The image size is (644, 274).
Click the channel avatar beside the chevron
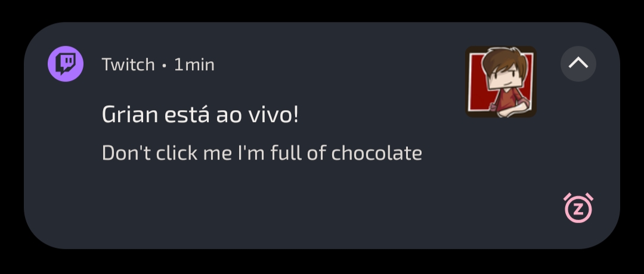pyautogui.click(x=500, y=82)
